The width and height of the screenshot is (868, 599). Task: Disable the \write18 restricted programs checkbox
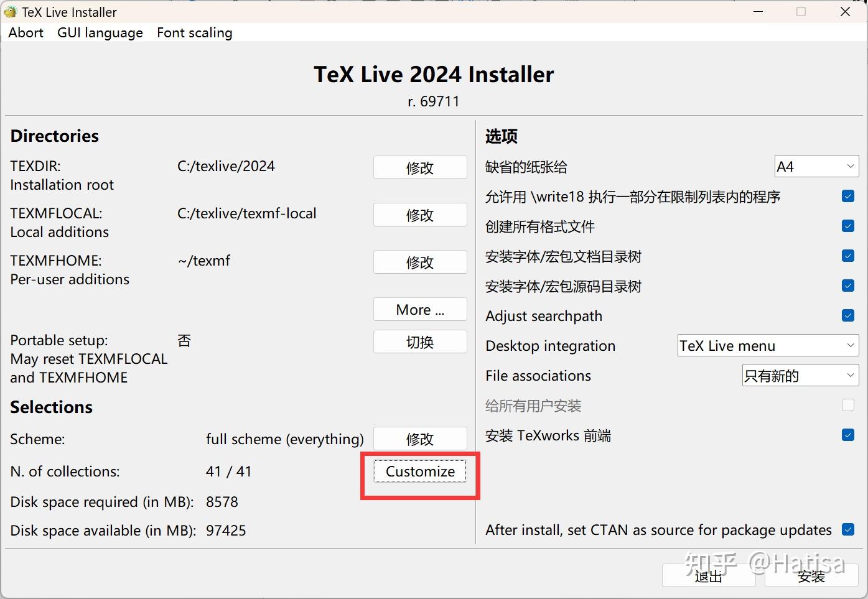[847, 196]
